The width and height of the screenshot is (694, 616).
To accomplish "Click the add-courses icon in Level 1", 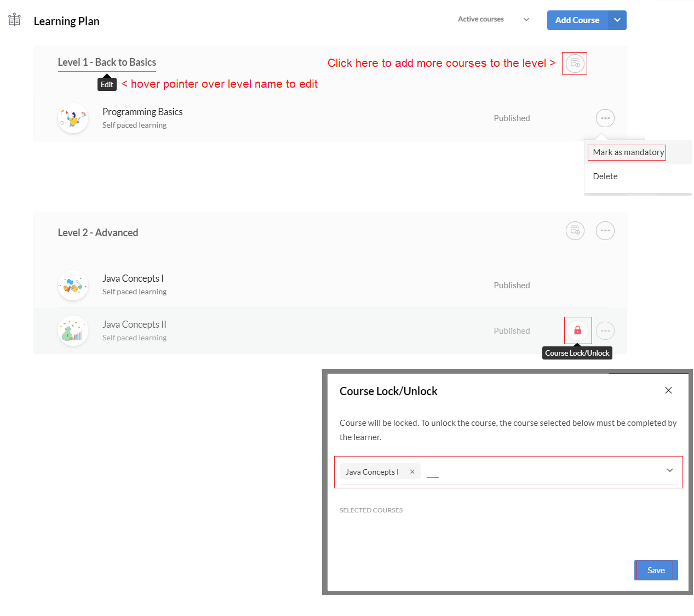I will click(575, 64).
